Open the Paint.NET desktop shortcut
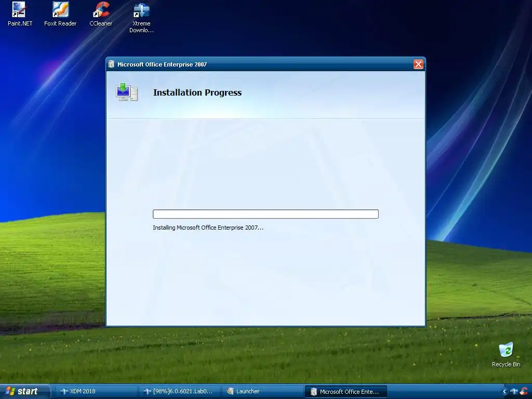 tap(20, 14)
